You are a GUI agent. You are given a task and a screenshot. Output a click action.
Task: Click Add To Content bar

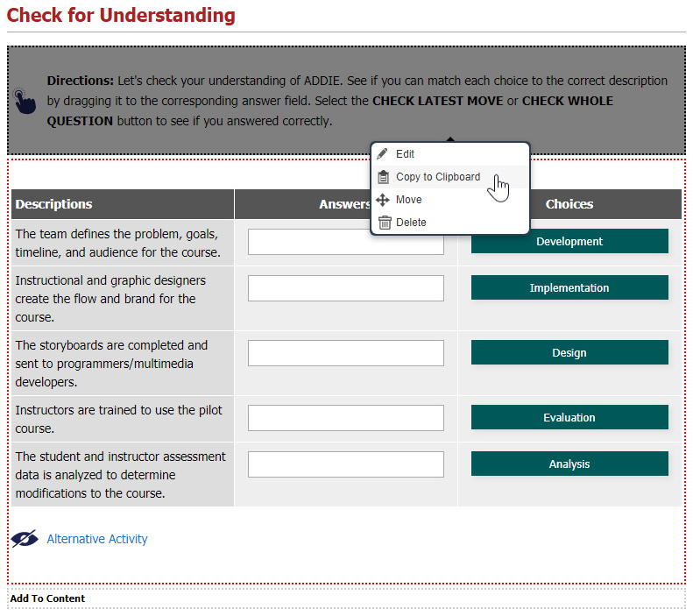click(x=346, y=598)
